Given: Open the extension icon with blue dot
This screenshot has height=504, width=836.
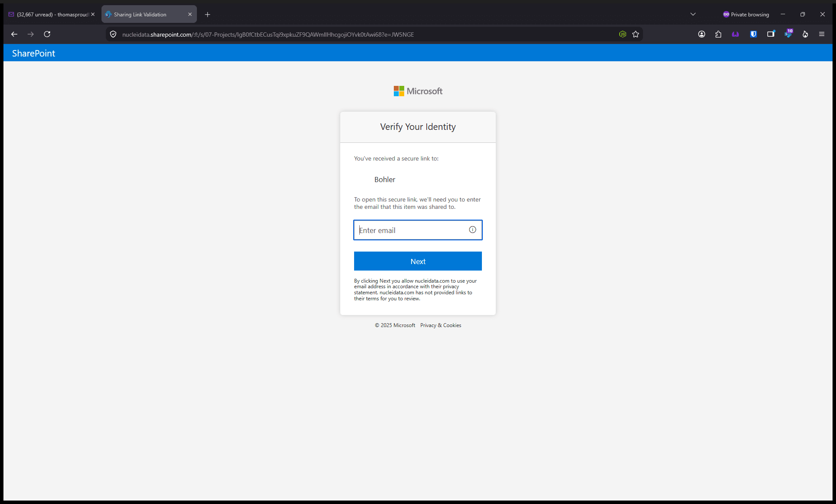Looking at the screenshot, I should [x=771, y=34].
